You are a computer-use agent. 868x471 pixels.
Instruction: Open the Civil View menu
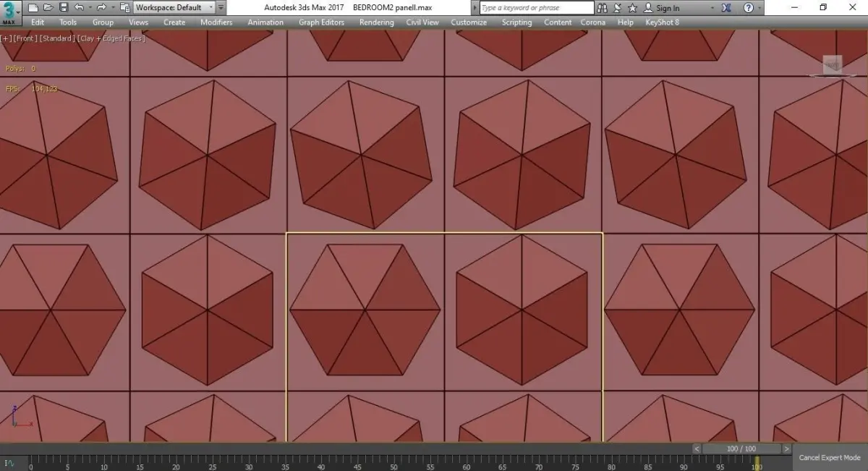coord(422,22)
